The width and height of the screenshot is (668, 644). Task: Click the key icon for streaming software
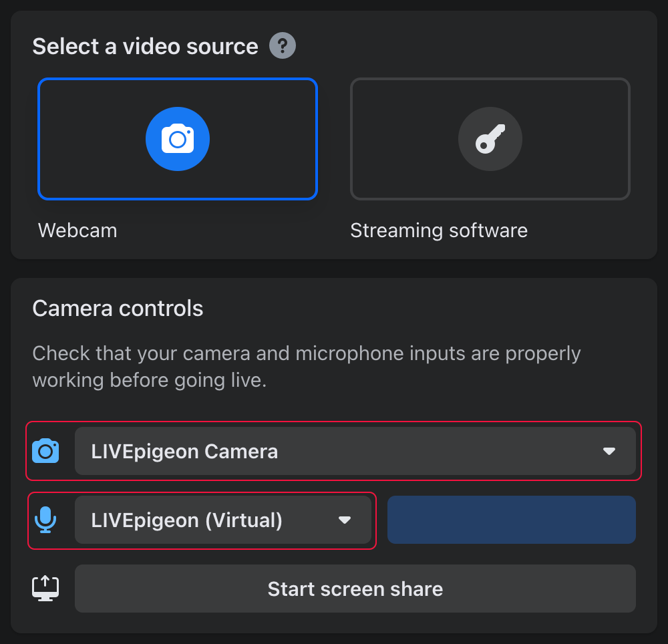pos(490,139)
